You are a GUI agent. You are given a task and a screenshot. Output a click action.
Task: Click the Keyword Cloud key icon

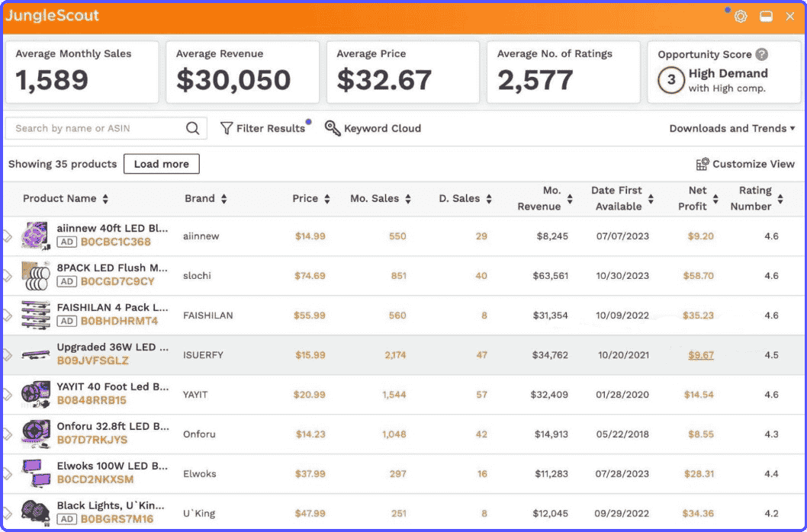point(333,128)
